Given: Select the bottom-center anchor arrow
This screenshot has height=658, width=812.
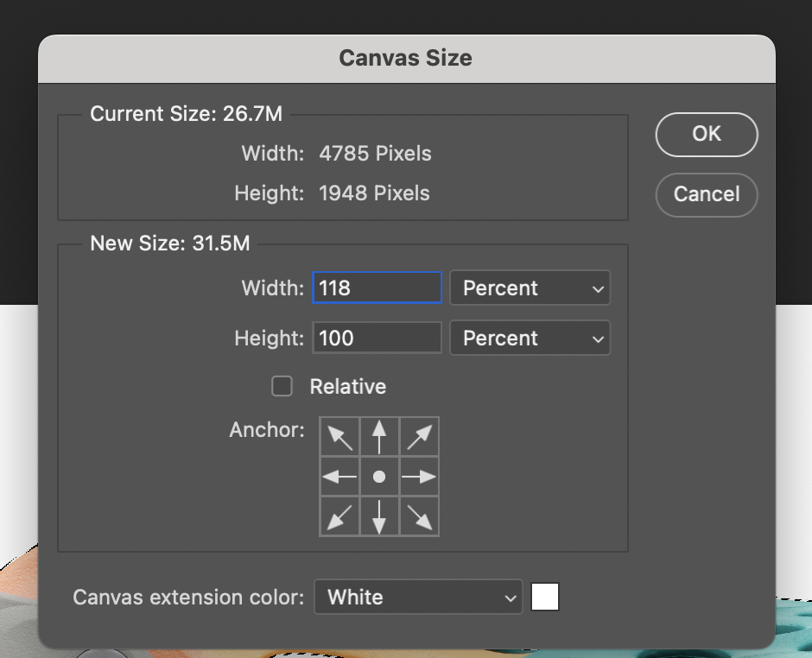Looking at the screenshot, I should tap(379, 516).
